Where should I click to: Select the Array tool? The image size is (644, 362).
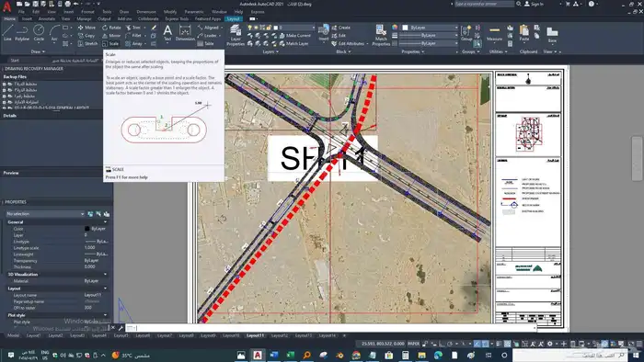click(x=134, y=43)
